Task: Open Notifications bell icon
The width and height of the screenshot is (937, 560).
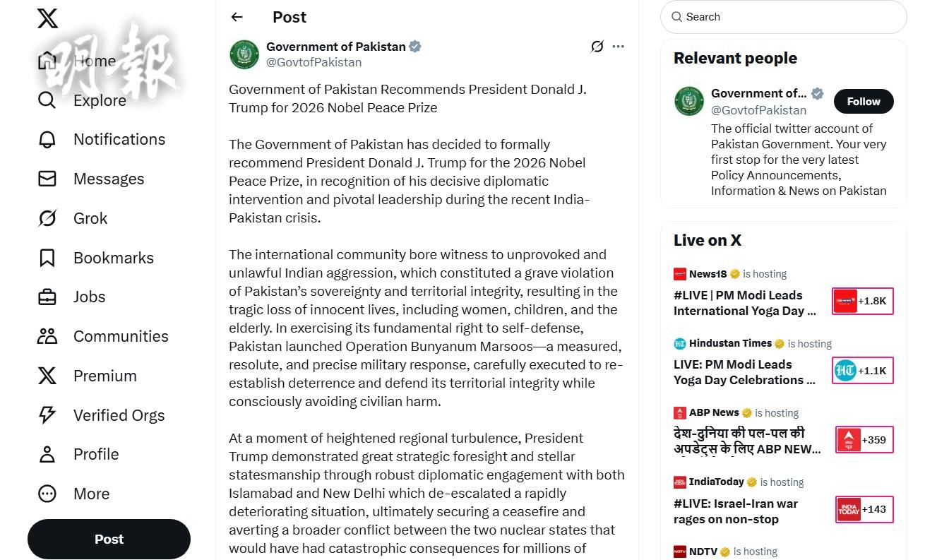Action: (x=47, y=140)
